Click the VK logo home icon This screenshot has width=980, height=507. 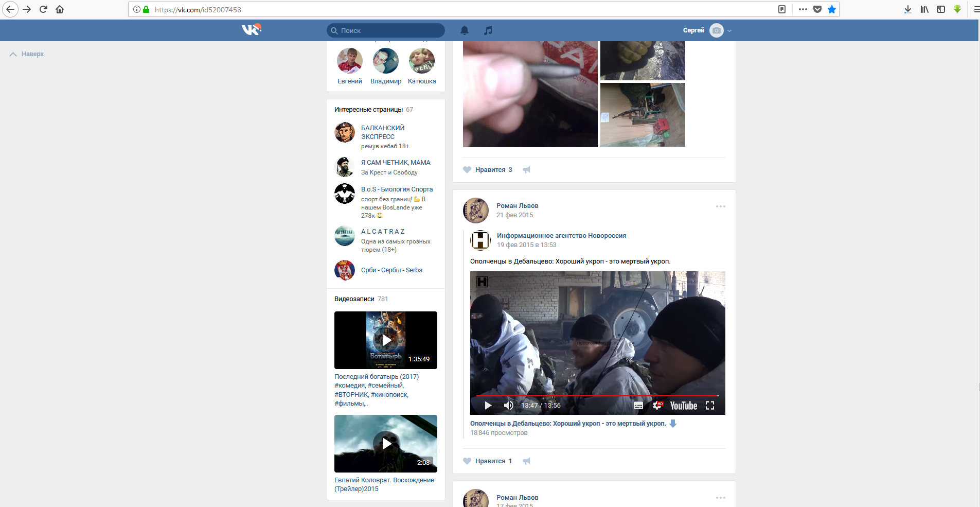coord(251,30)
